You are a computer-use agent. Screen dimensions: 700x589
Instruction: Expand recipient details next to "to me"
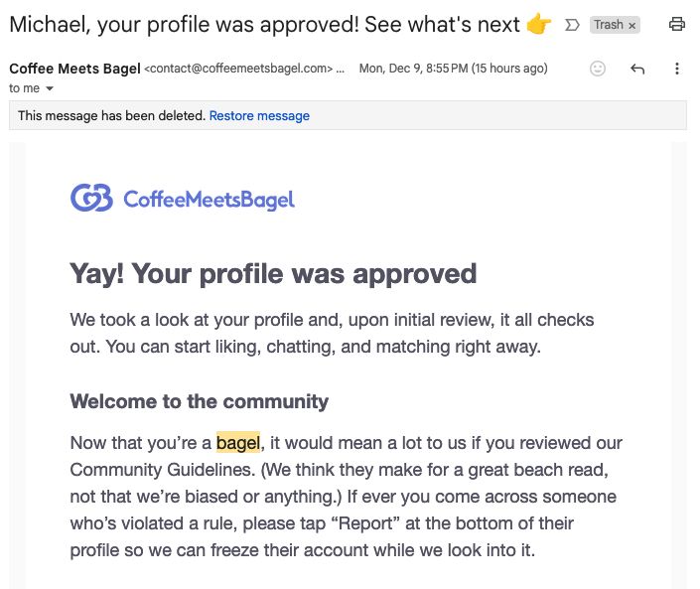(49, 89)
